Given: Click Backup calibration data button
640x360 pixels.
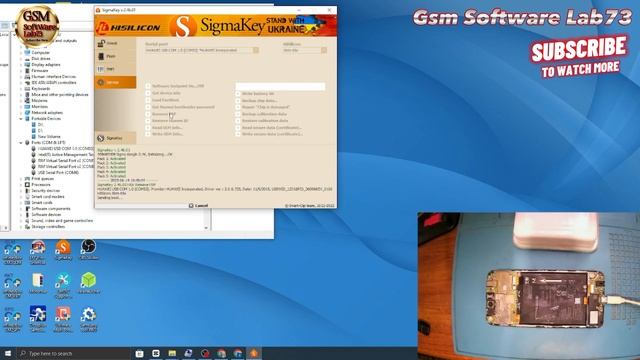Looking at the screenshot, I should coord(261,114).
